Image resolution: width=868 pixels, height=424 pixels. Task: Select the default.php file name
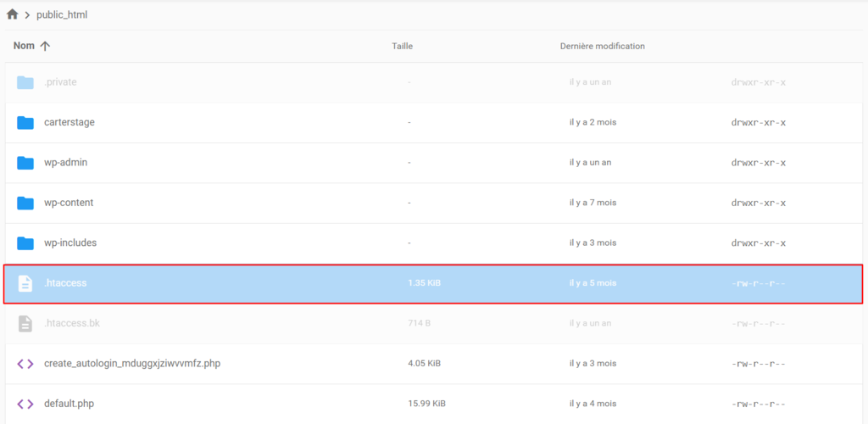click(70, 404)
